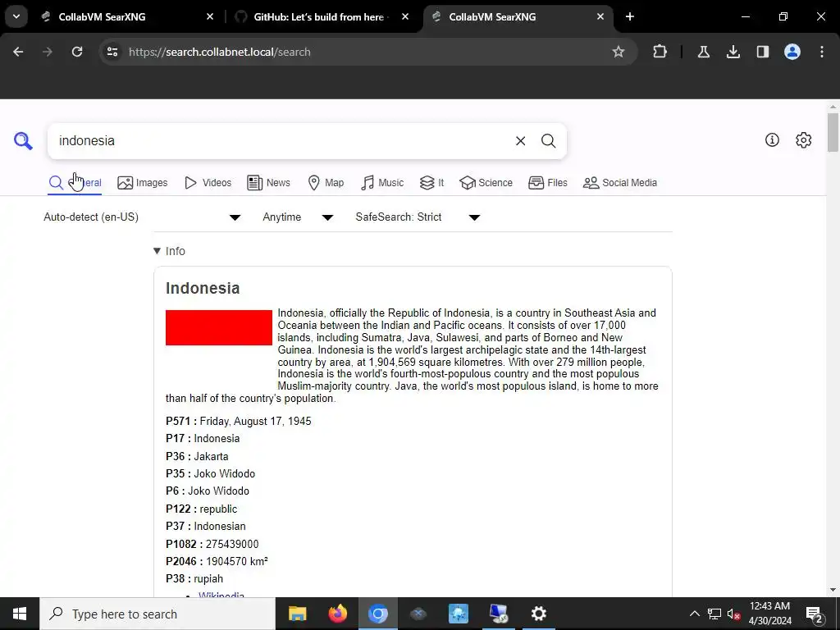Submit search with magnifier button
The height and width of the screenshot is (630, 840).
click(548, 141)
